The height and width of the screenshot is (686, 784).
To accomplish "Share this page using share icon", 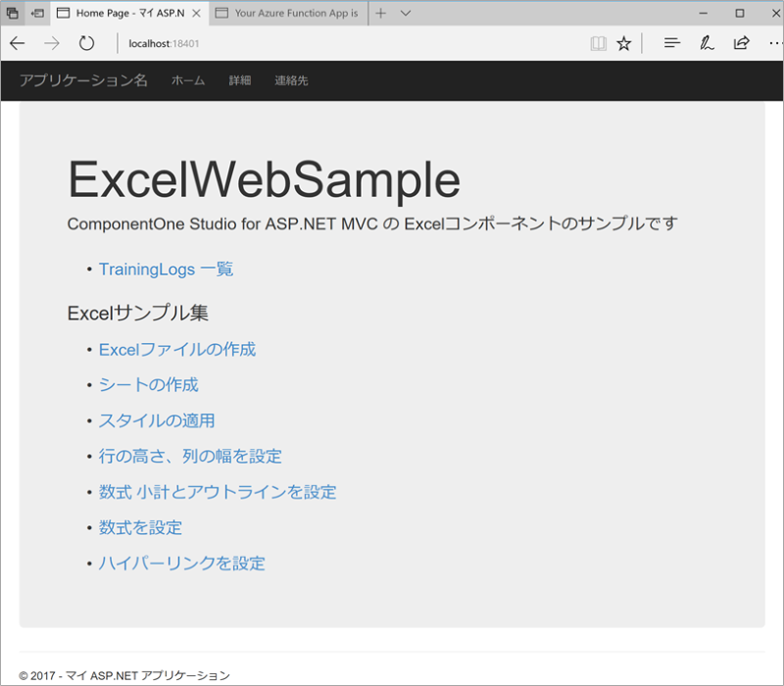I will [741, 43].
